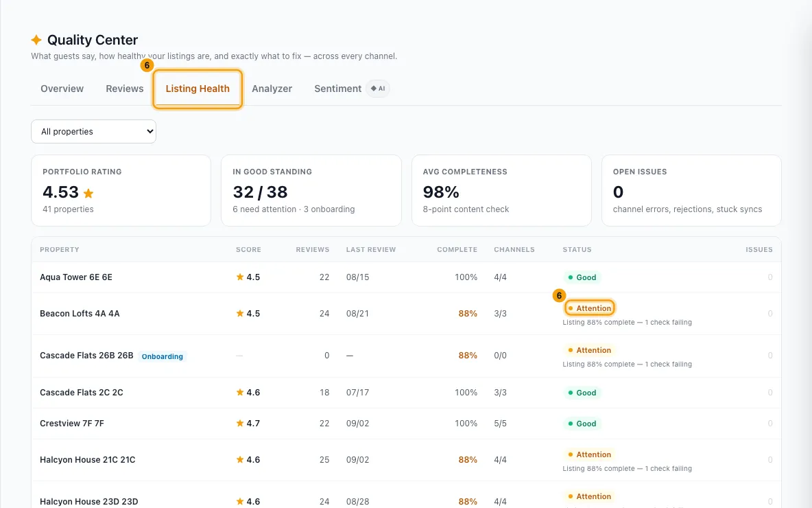812x508 pixels.
Task: Sort by the Reviews column header
Action: click(x=312, y=249)
